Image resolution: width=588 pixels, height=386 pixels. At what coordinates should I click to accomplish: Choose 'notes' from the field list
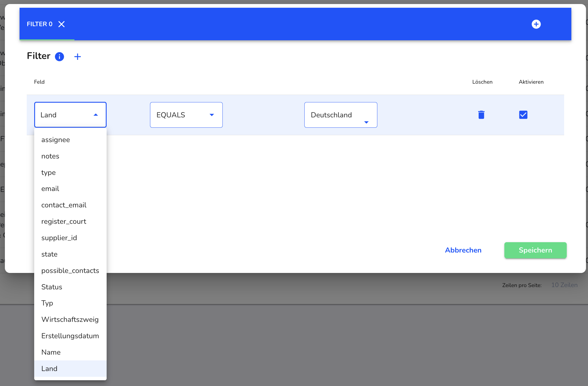70,156
